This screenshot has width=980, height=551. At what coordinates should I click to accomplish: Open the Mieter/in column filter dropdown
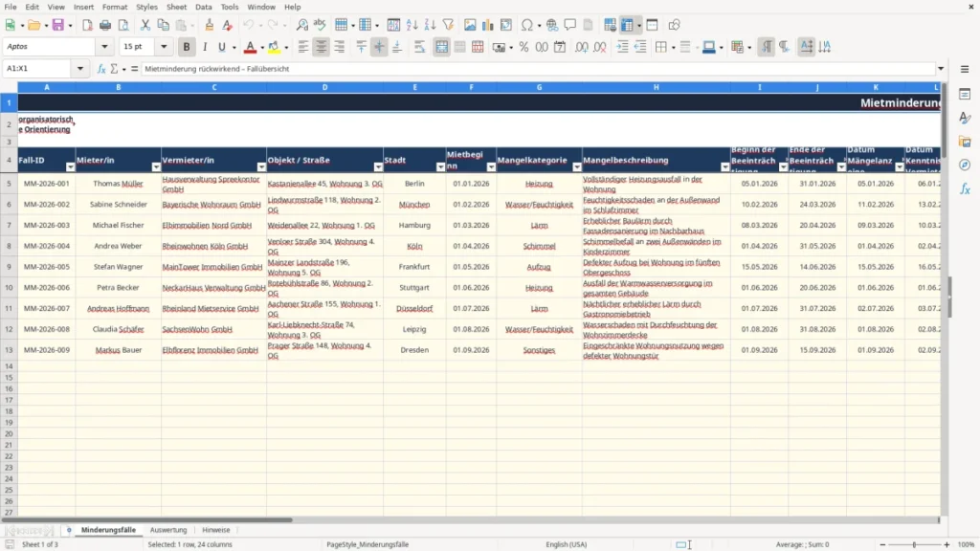[156, 166]
